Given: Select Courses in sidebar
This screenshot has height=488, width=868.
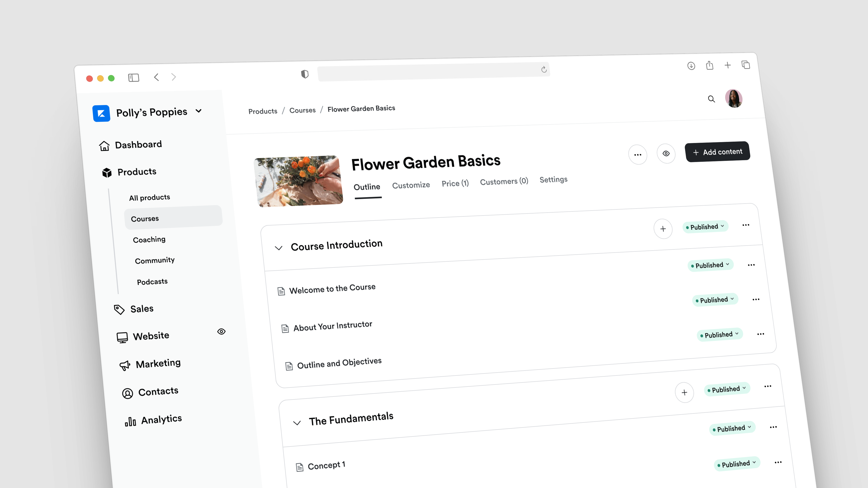Looking at the screenshot, I should tap(173, 217).
